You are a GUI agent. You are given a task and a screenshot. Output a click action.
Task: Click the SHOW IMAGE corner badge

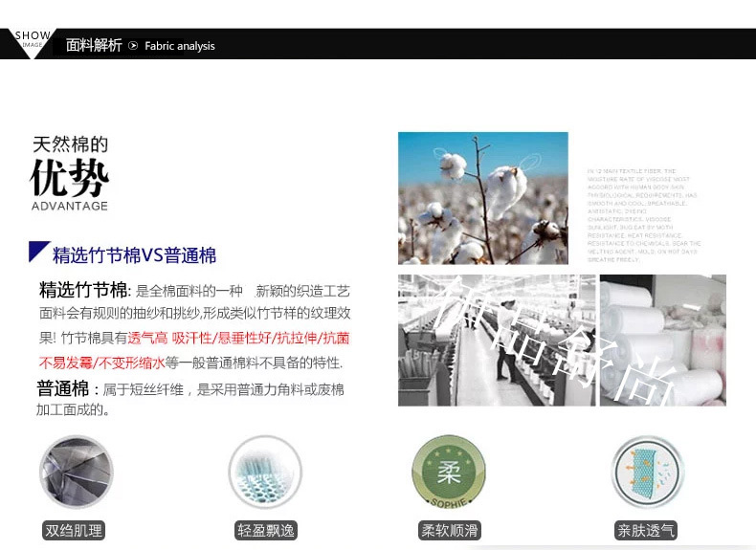click(32, 40)
